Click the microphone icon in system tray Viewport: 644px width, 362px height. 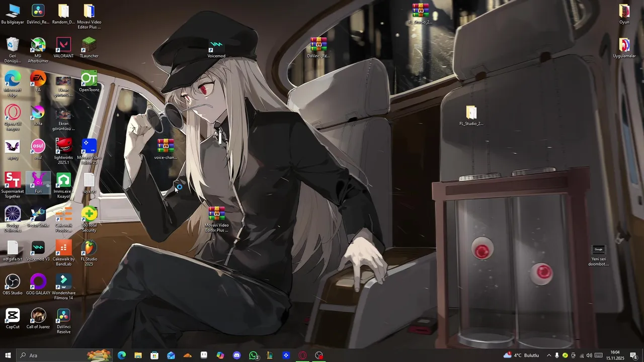click(x=557, y=355)
